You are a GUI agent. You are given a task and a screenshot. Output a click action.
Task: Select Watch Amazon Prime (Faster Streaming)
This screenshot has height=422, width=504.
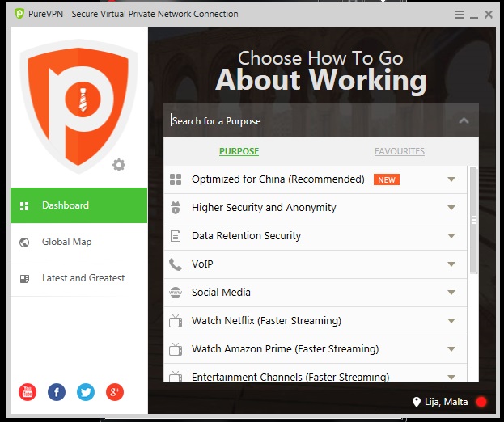pyautogui.click(x=315, y=349)
